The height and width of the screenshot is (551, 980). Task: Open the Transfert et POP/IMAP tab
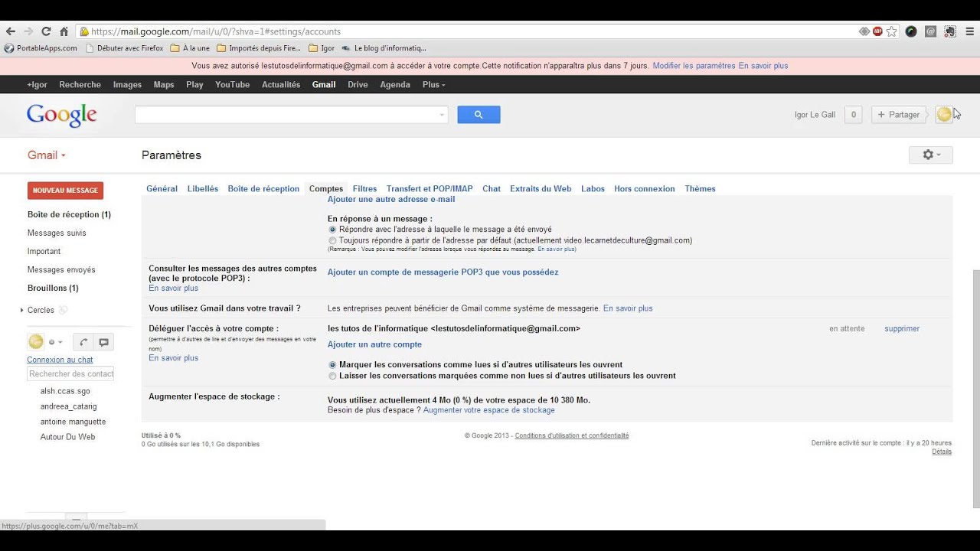(x=430, y=188)
